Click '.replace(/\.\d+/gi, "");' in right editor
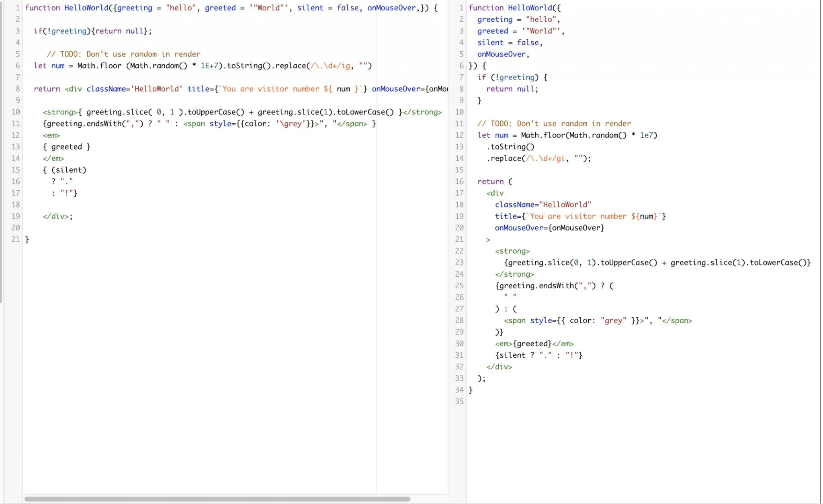This screenshot has width=823, height=504. tap(539, 158)
